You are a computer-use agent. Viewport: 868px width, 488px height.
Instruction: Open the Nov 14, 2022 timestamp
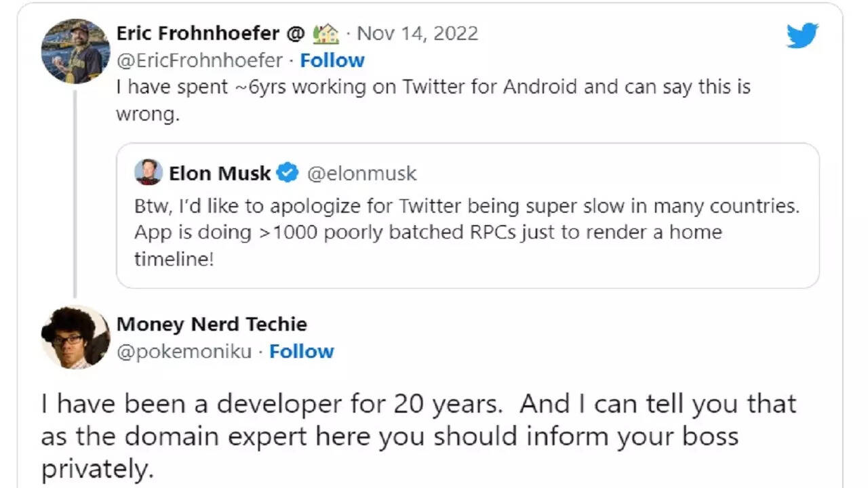click(x=418, y=33)
